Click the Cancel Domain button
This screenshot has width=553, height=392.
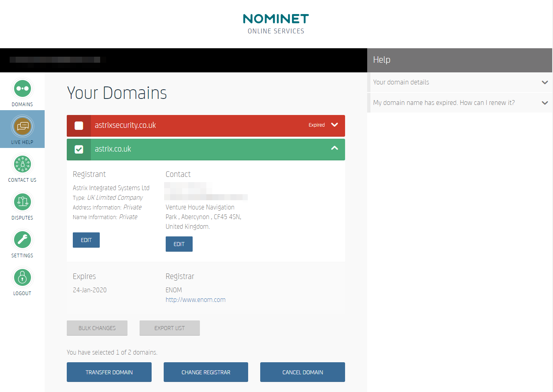[x=302, y=372]
